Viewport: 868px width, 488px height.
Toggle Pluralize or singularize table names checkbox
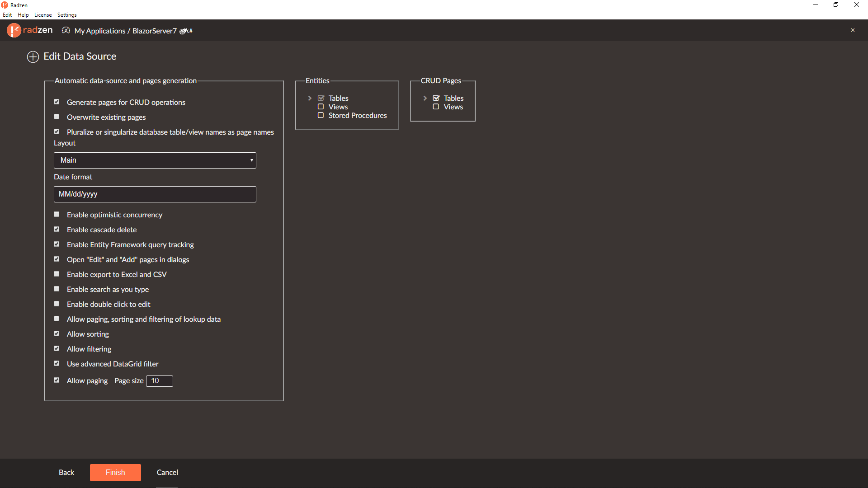(x=57, y=131)
